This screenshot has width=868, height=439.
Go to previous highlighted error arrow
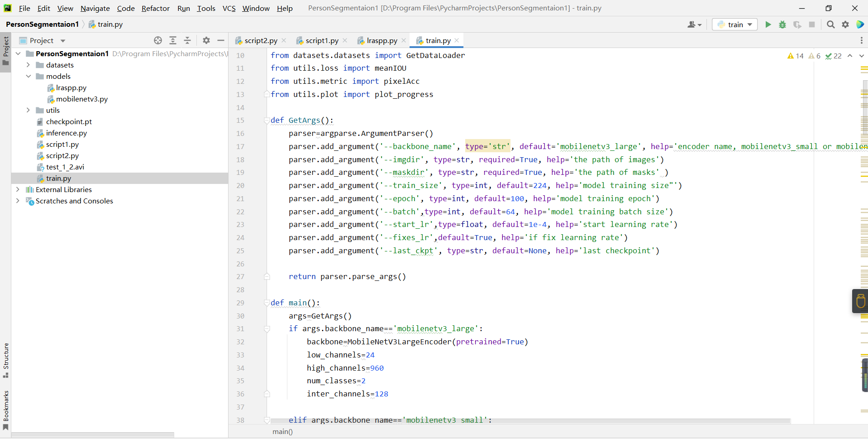point(850,56)
